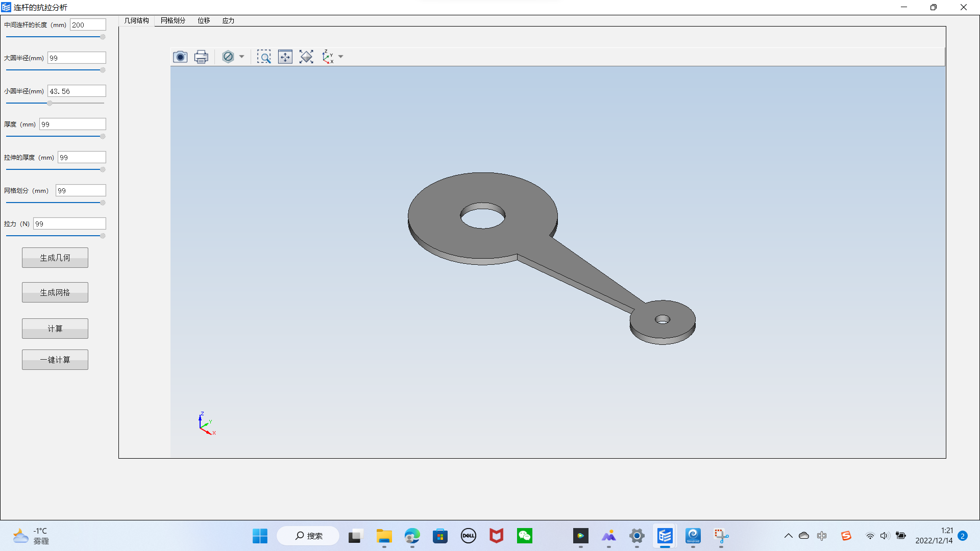Open dropdown arrow next to hexagon icon
Screen dimensions: 980x551
[x=242, y=57]
